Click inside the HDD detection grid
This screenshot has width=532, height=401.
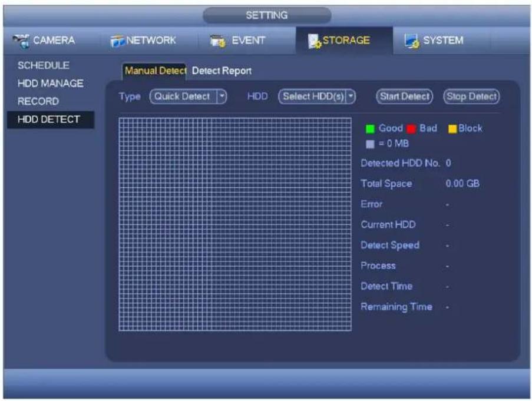tap(235, 224)
